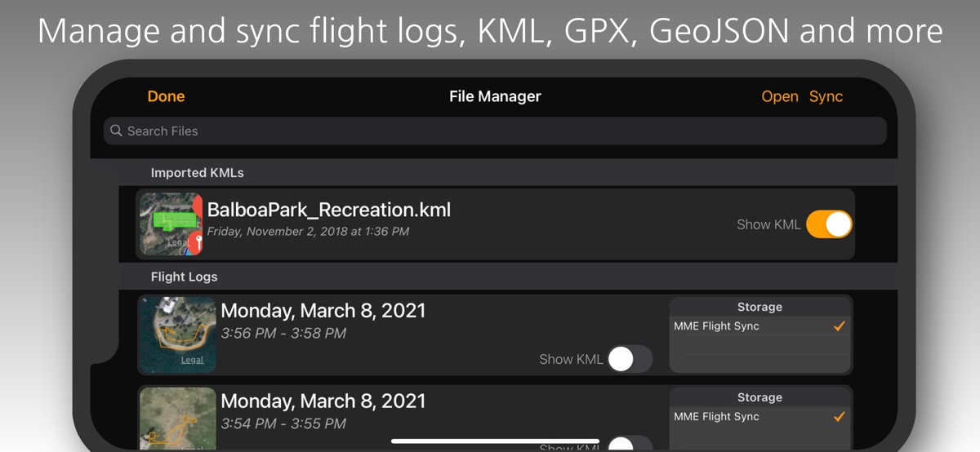
Task: Select MME Flight Sync for the 3:56 PM flight
Action: pos(716,326)
